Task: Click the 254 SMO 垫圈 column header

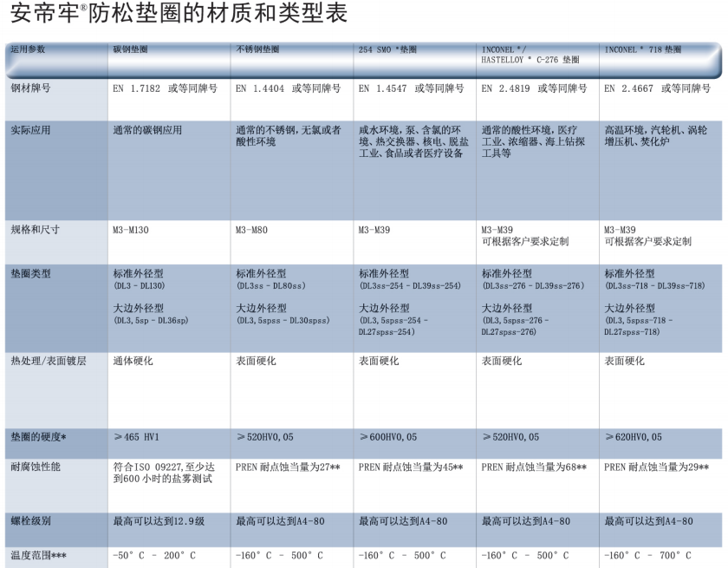Action: pyautogui.click(x=387, y=50)
